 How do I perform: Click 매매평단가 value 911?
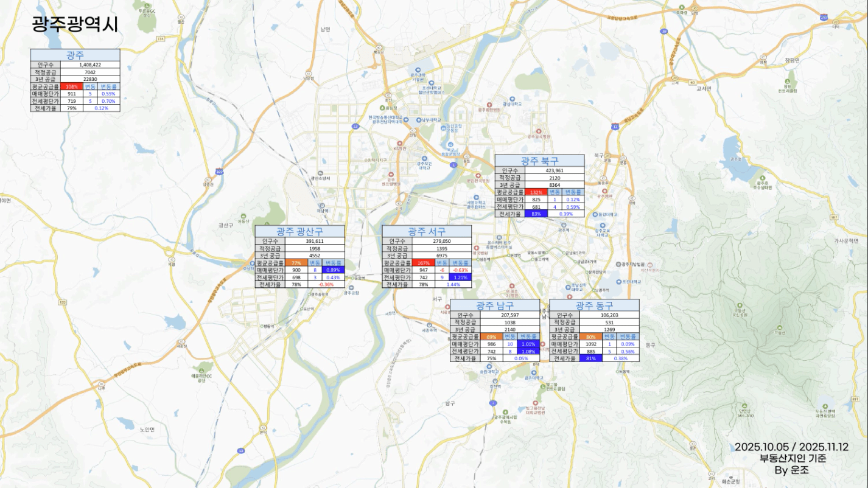[72, 94]
